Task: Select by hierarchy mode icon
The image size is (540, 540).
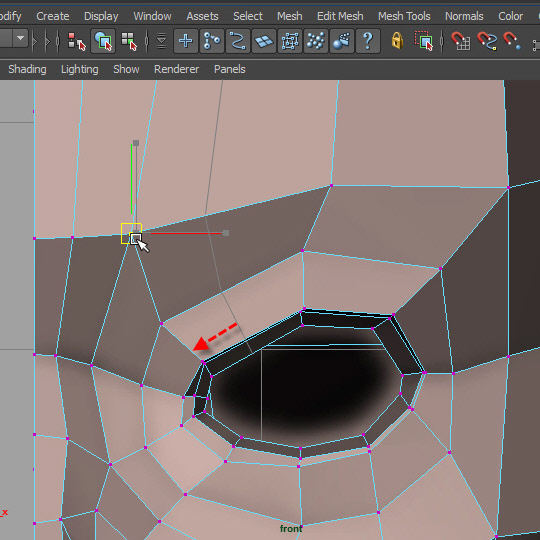Action: point(76,41)
